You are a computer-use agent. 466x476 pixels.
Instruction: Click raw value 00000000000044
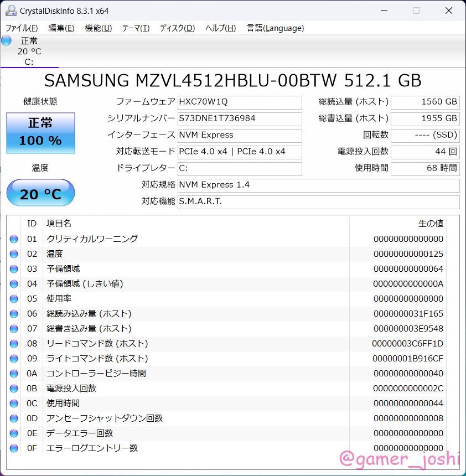[x=408, y=403]
